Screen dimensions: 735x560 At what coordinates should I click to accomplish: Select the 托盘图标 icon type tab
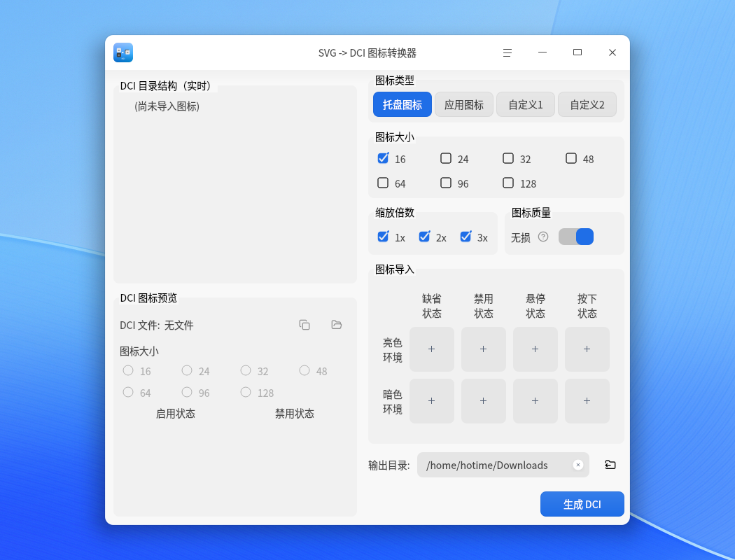pyautogui.click(x=402, y=104)
